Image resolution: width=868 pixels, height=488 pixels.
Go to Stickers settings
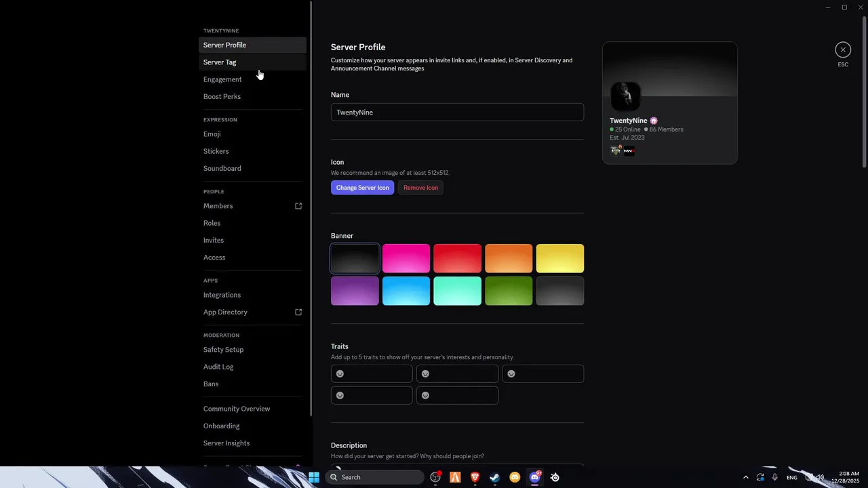click(x=253, y=151)
